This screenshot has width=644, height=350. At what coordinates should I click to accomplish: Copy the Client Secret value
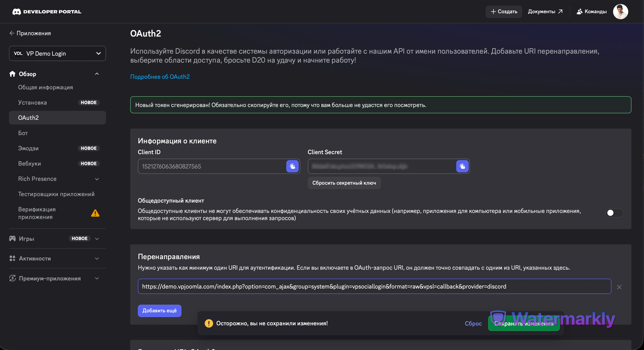coord(462,166)
